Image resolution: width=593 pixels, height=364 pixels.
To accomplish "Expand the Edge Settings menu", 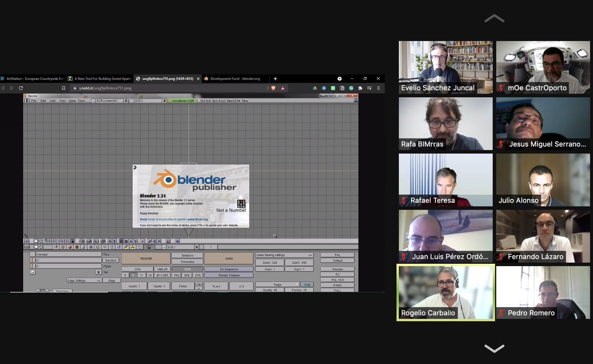I will [x=84, y=281].
